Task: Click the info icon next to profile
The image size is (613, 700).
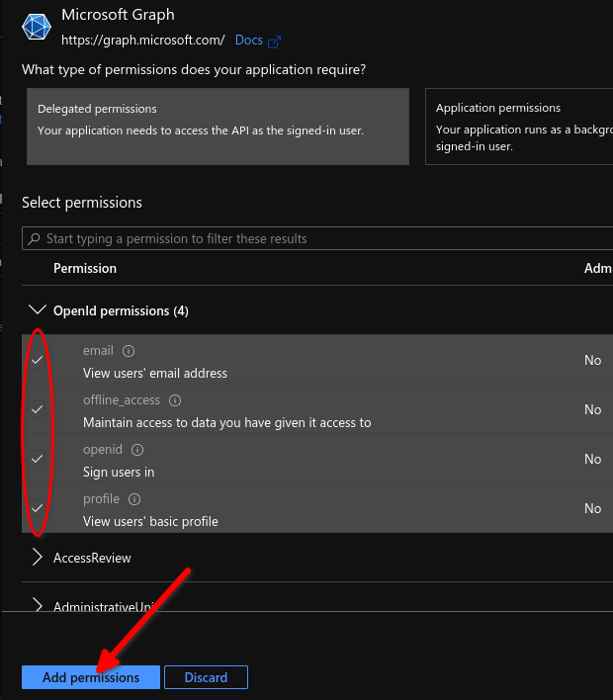Action: pos(134,499)
